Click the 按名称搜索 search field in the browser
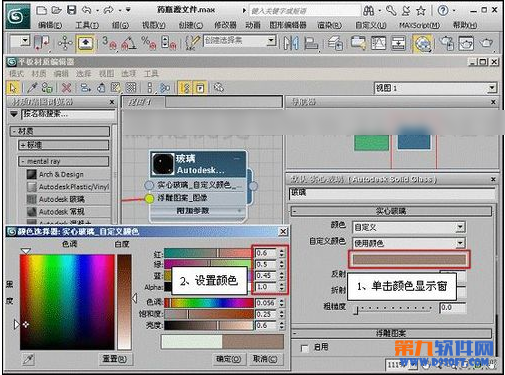The height and width of the screenshot is (375, 505). [69, 114]
